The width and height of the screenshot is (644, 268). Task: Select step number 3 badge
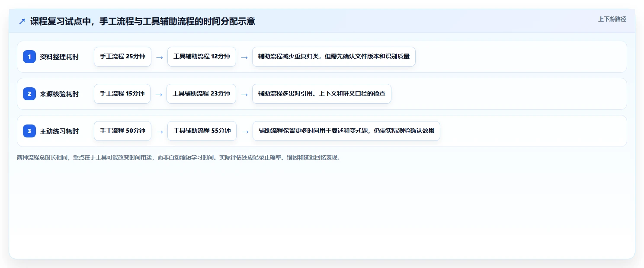pyautogui.click(x=29, y=131)
